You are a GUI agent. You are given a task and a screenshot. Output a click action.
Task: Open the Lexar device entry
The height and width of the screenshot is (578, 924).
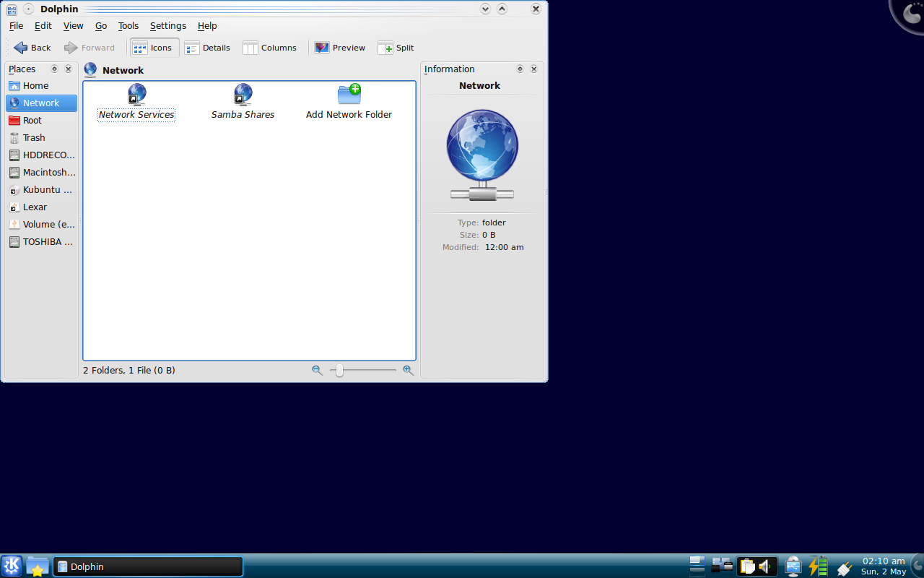click(x=41, y=207)
